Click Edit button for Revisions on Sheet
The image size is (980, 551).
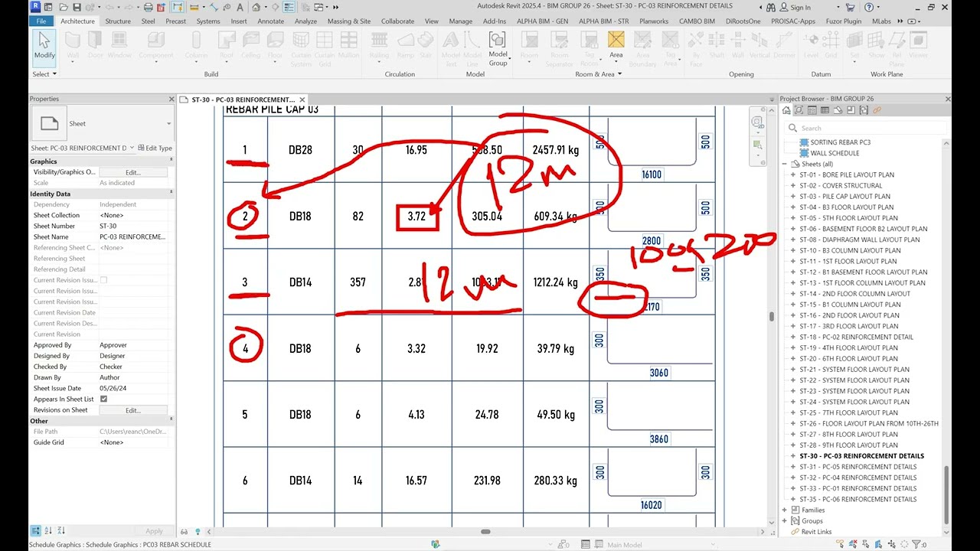click(133, 410)
